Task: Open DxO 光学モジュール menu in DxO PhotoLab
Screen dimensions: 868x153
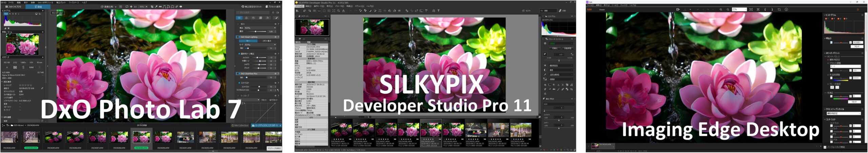Action: click(x=45, y=2)
